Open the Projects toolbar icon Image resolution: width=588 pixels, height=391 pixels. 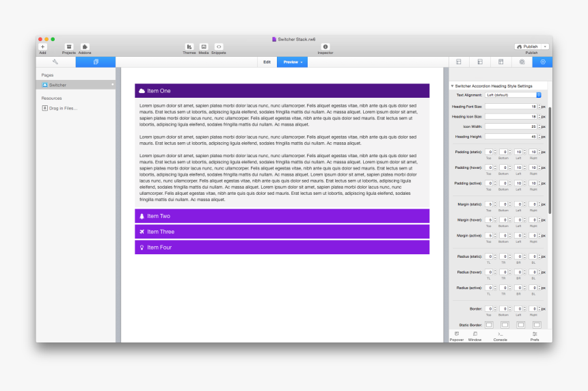[x=69, y=47]
